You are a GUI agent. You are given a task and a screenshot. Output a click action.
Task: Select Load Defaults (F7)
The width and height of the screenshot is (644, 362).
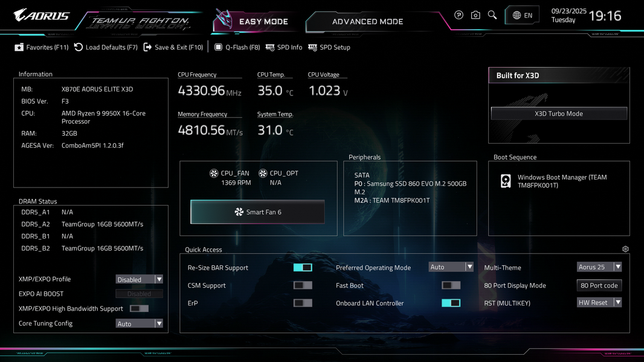[x=106, y=47]
